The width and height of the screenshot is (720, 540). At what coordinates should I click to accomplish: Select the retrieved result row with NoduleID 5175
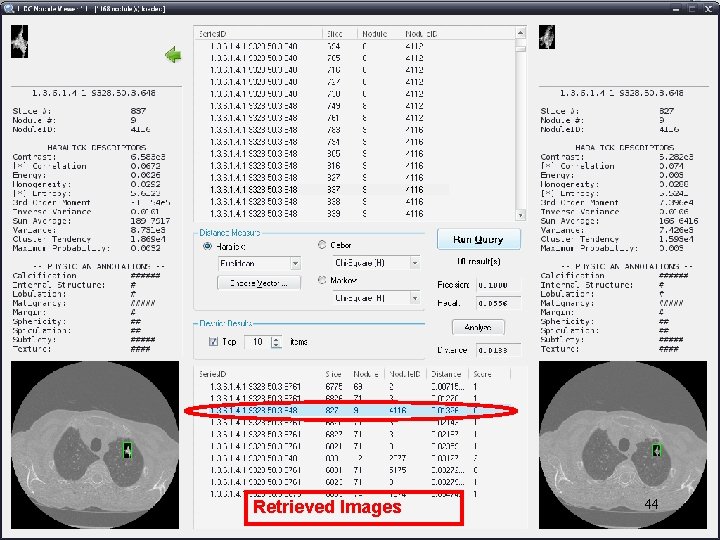354,470
